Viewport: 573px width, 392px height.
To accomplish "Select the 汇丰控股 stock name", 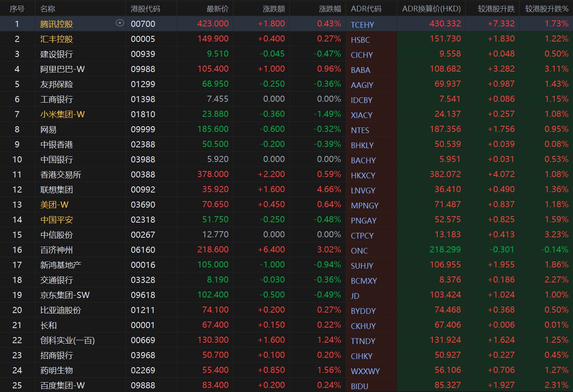I will [57, 39].
